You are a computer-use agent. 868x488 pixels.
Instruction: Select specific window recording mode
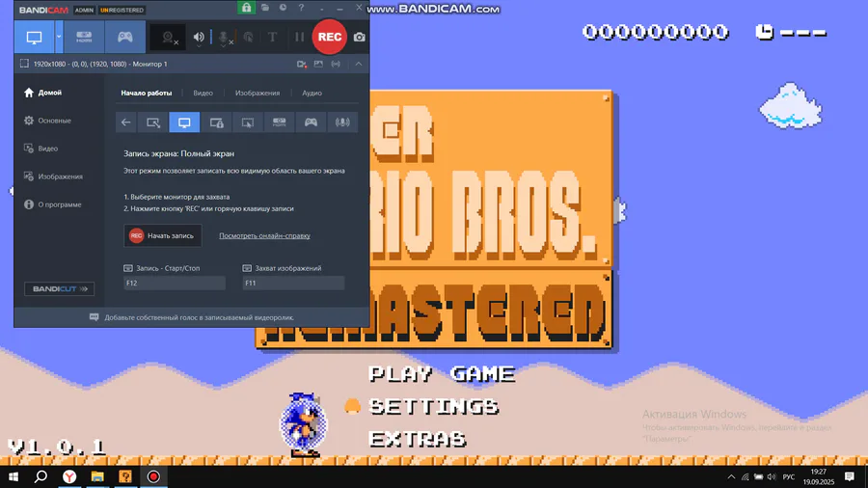[216, 122]
